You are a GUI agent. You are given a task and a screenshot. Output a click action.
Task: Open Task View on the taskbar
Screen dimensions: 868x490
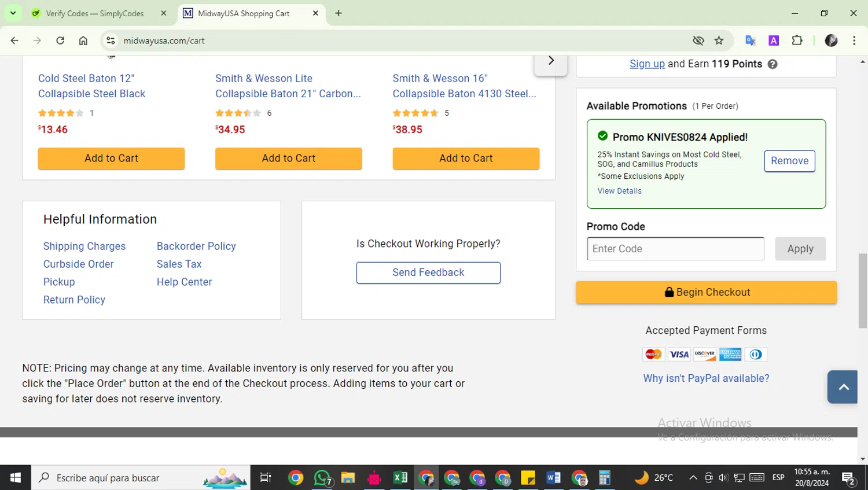[x=266, y=478]
